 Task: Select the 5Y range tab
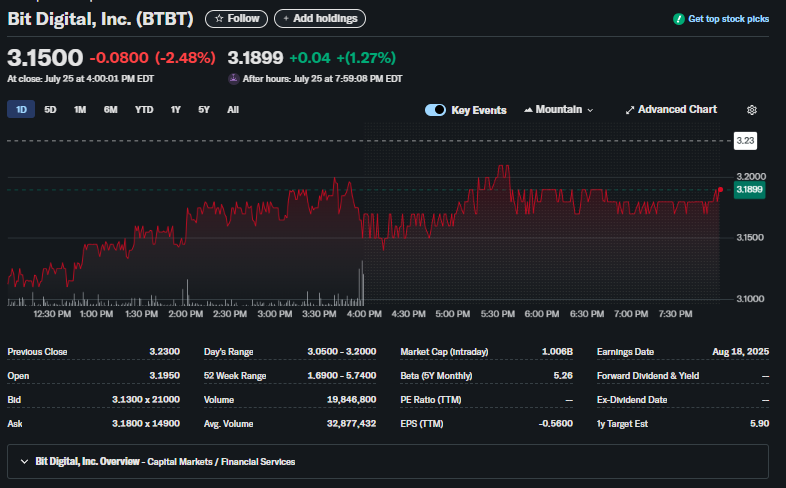(204, 109)
